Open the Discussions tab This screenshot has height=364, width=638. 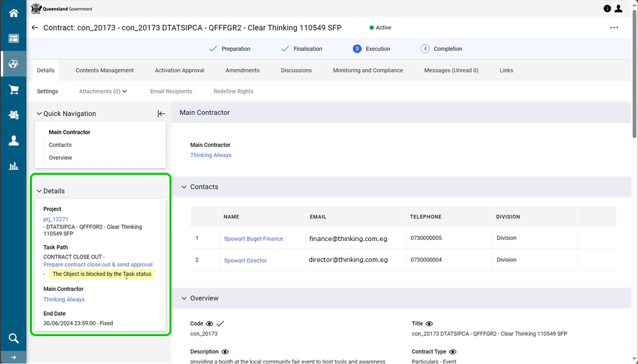click(x=296, y=70)
